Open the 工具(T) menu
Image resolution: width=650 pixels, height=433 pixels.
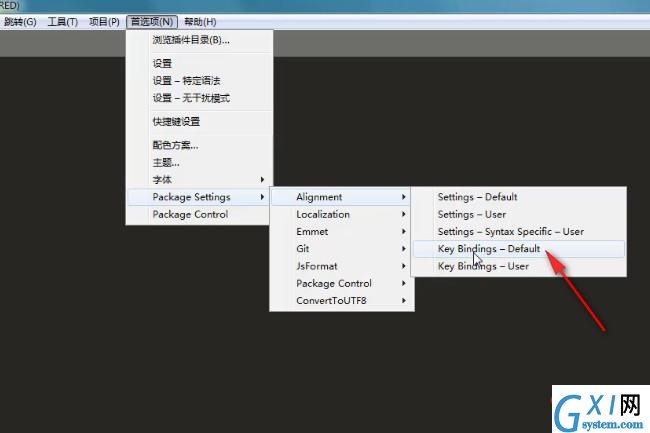[63, 22]
